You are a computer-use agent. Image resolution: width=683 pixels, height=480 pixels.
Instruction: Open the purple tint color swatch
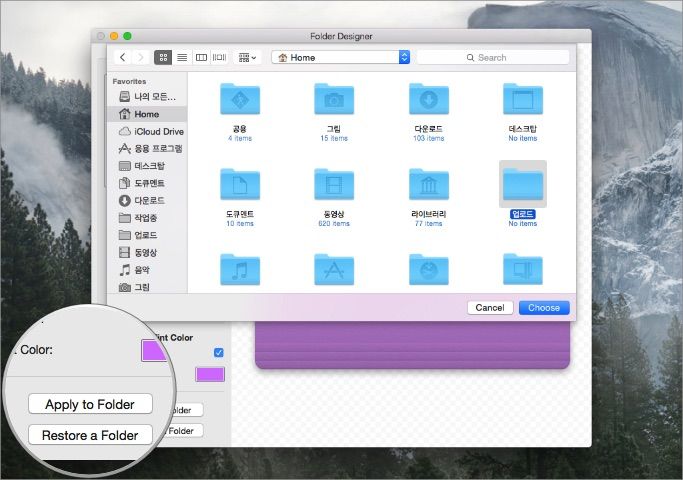coord(210,375)
